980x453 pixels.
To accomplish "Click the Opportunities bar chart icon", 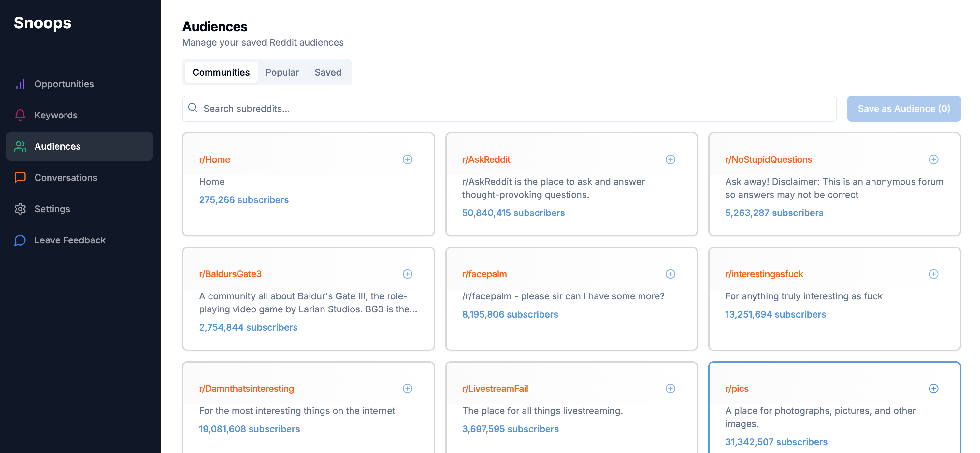I will coord(20,84).
